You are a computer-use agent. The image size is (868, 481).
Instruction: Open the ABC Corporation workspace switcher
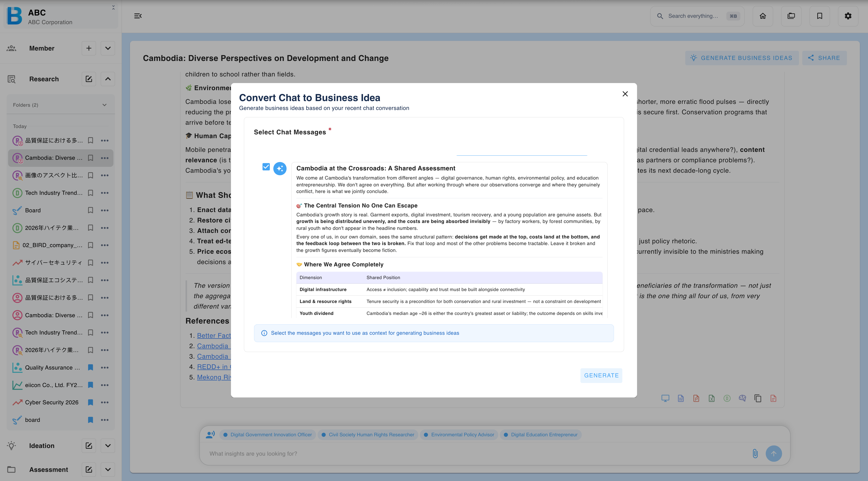pos(61,16)
